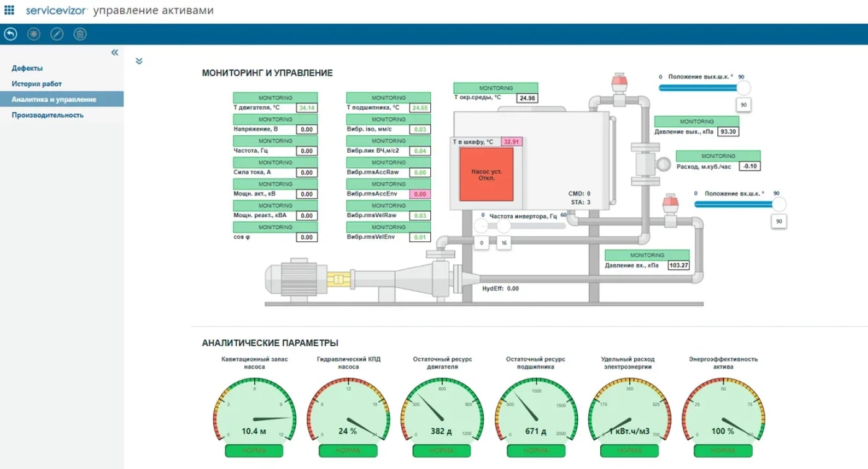Click the Расход value -0.10
Screen dimensions: 868x469
point(750,166)
